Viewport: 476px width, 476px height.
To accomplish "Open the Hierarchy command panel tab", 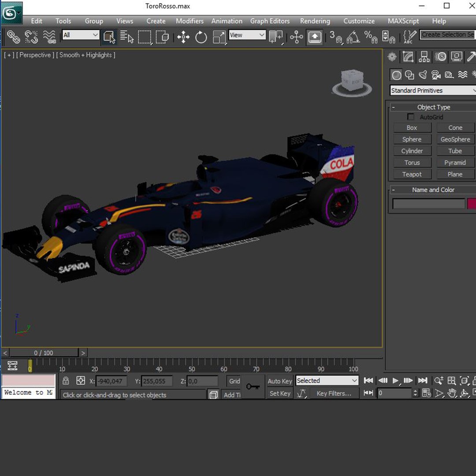I will (x=424, y=57).
